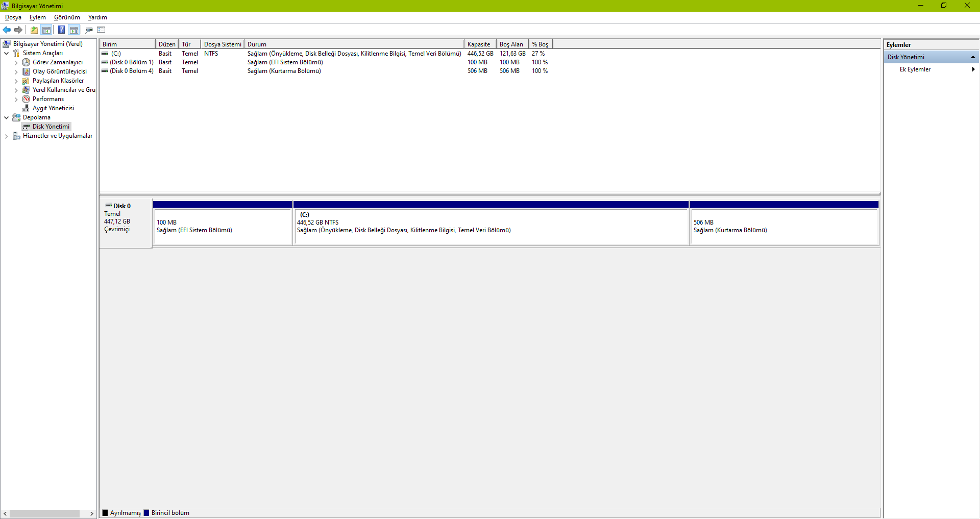Collapse the Sistem Araçları chevron
This screenshot has width=980, height=519.
(6, 53)
